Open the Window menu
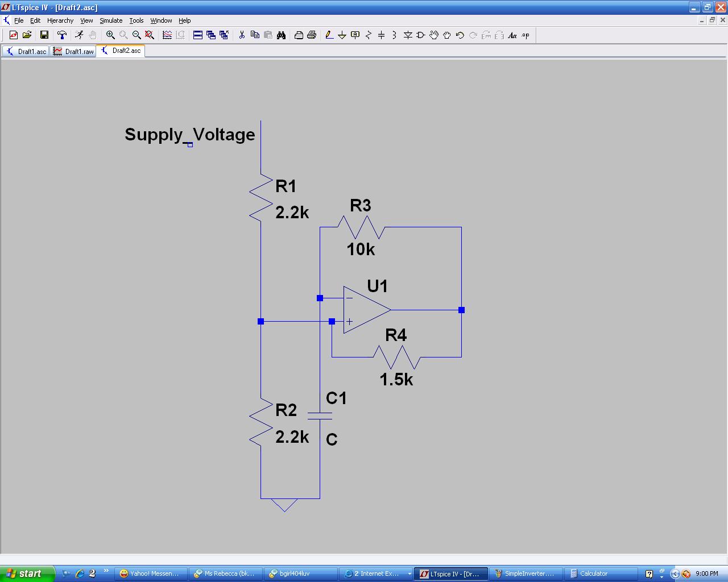This screenshot has width=728, height=582. (x=161, y=20)
